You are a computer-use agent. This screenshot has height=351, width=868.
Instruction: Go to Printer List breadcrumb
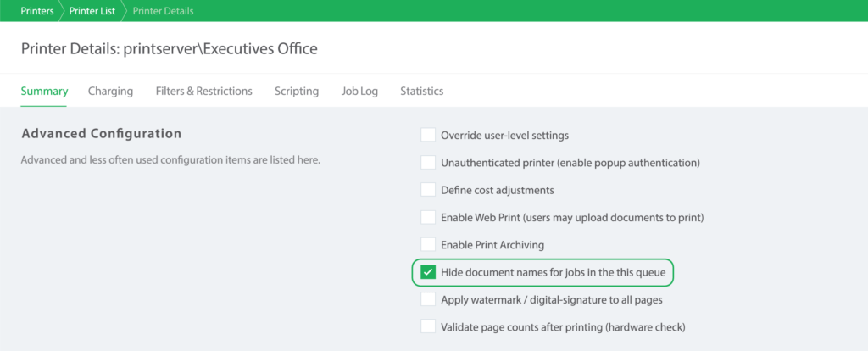pos(92,10)
